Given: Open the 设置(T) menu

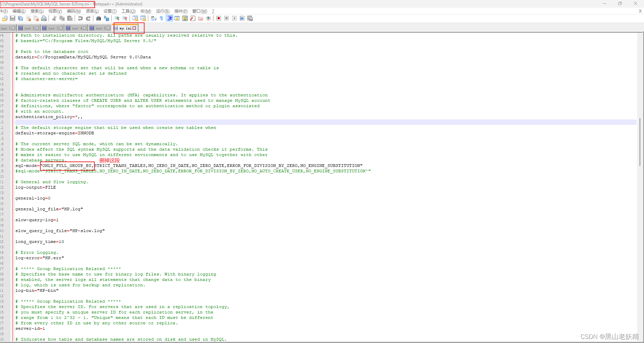Looking at the screenshot, I should [110, 11].
